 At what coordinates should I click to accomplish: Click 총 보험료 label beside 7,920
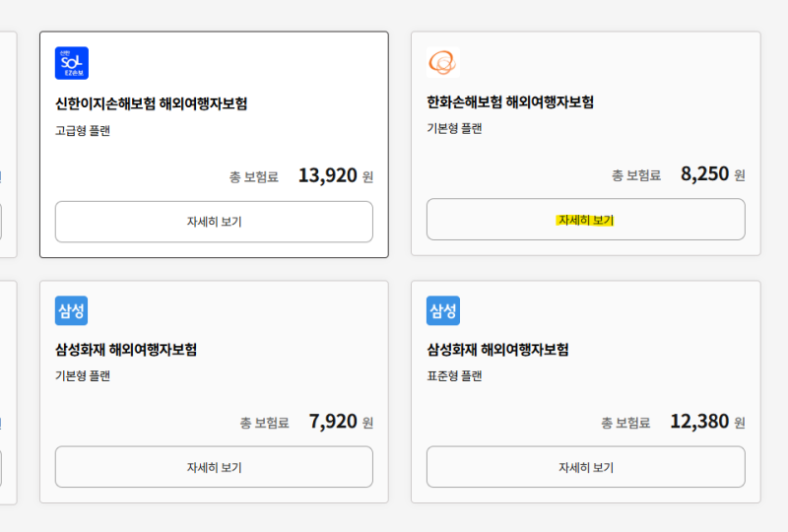click(264, 423)
